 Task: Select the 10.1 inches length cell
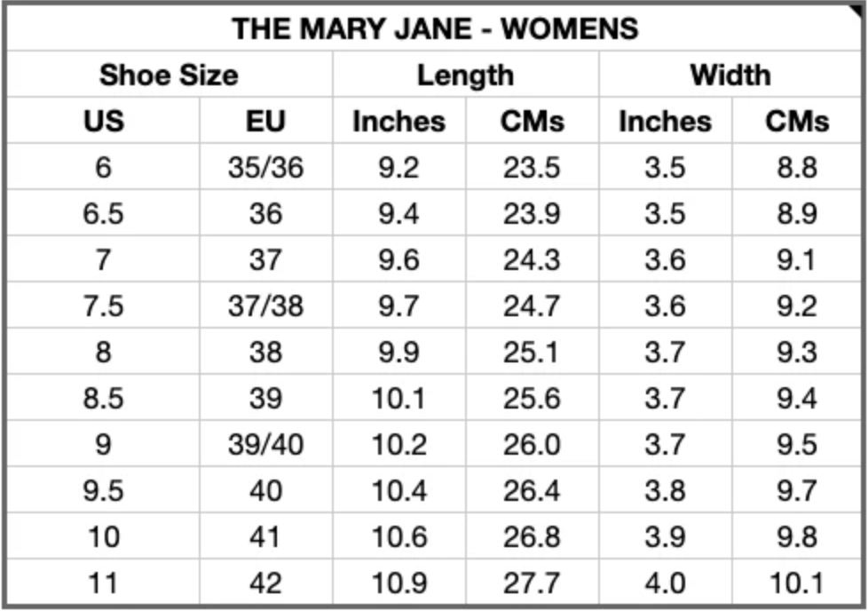point(398,398)
